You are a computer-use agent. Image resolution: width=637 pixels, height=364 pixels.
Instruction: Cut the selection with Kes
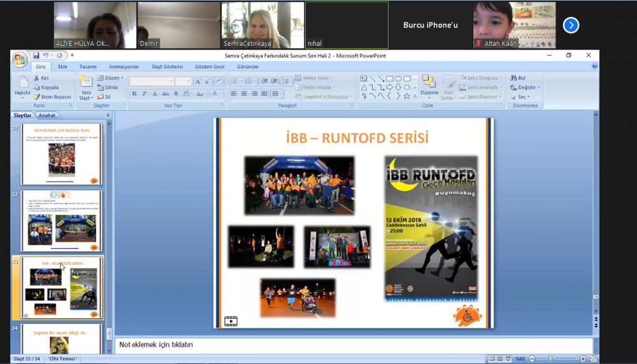coord(41,78)
